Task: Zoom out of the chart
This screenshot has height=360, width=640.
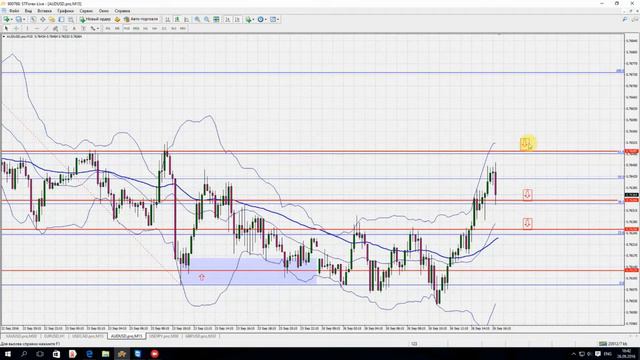Action: pyautogui.click(x=207, y=19)
